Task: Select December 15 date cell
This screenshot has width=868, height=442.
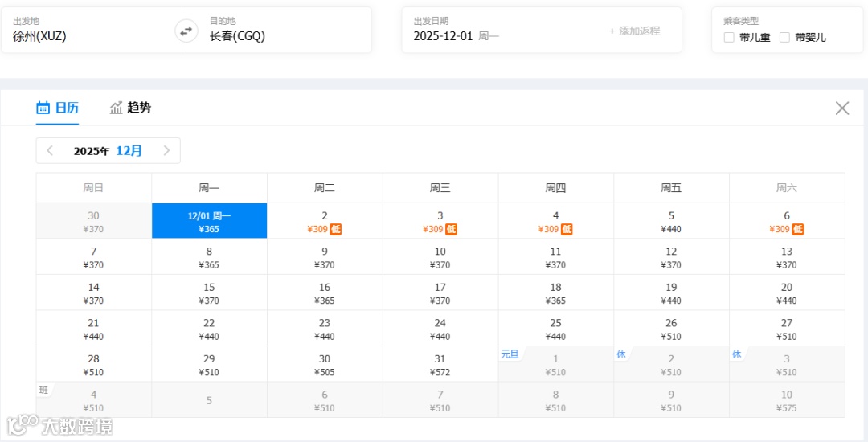Action: (x=209, y=293)
